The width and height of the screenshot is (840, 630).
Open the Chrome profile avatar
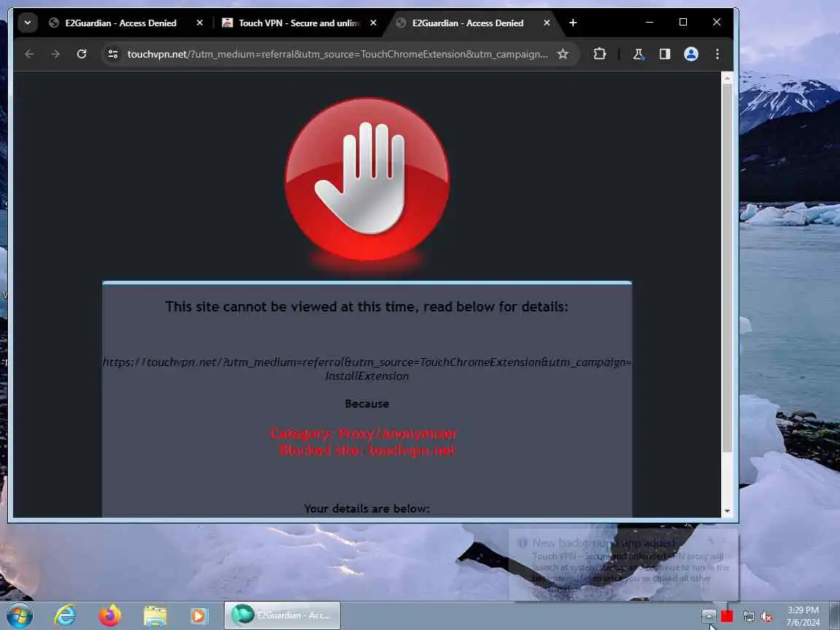tap(691, 54)
